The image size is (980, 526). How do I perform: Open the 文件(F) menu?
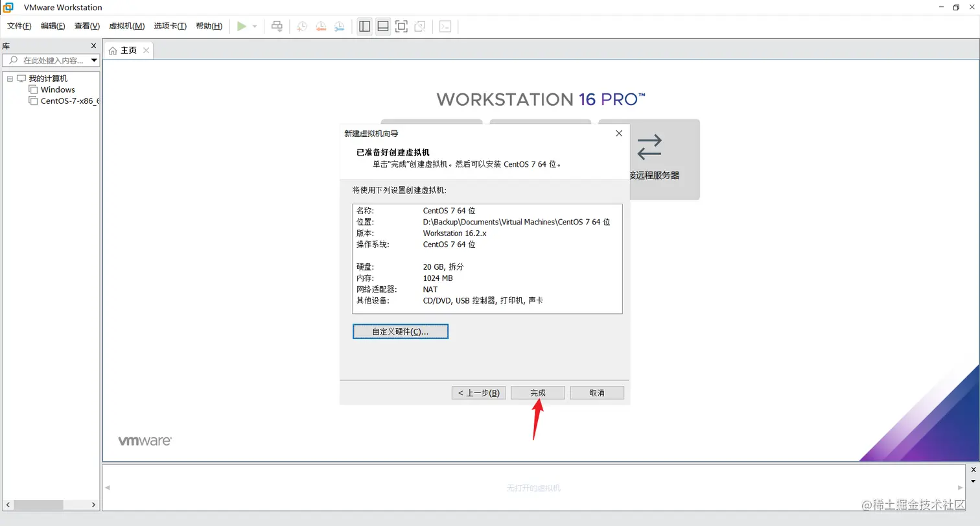point(19,26)
